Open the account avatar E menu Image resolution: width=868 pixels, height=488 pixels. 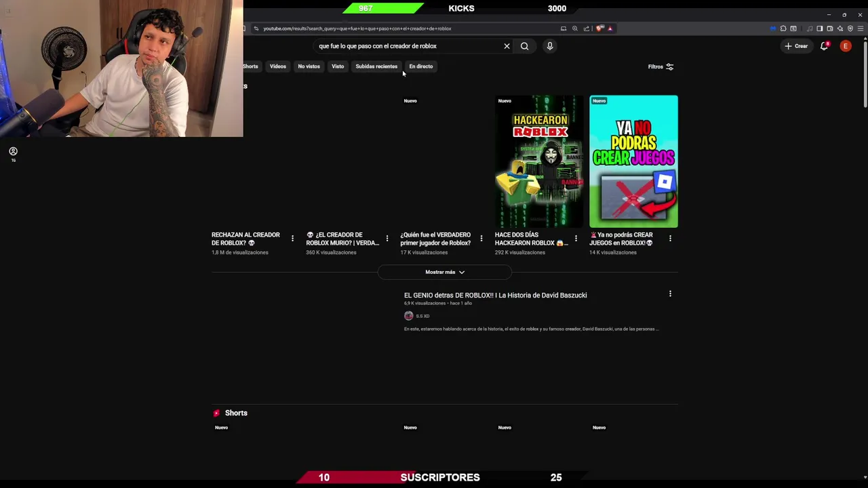(x=846, y=46)
